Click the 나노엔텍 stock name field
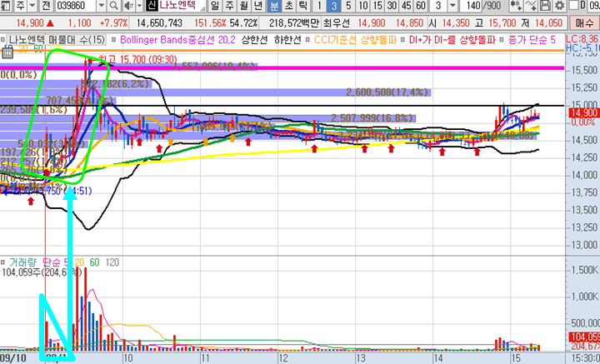The image size is (600, 364). pyautogui.click(x=182, y=6)
